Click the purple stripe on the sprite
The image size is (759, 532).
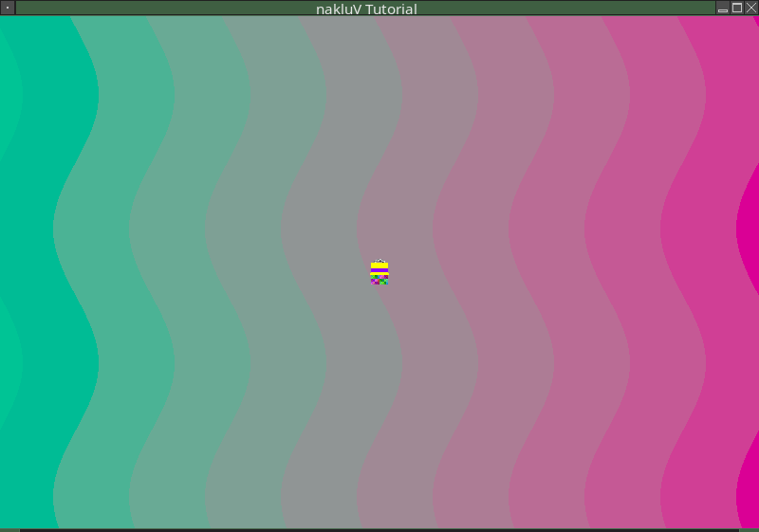(x=379, y=271)
